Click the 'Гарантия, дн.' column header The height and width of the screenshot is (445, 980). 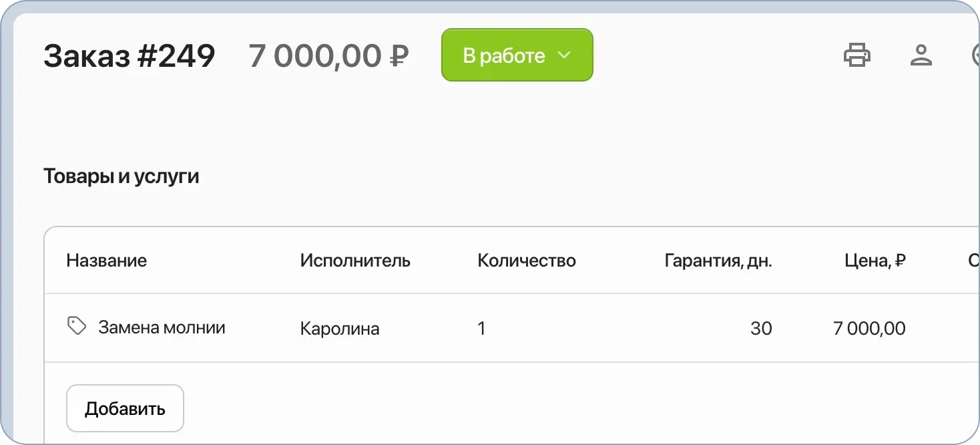coord(718,261)
